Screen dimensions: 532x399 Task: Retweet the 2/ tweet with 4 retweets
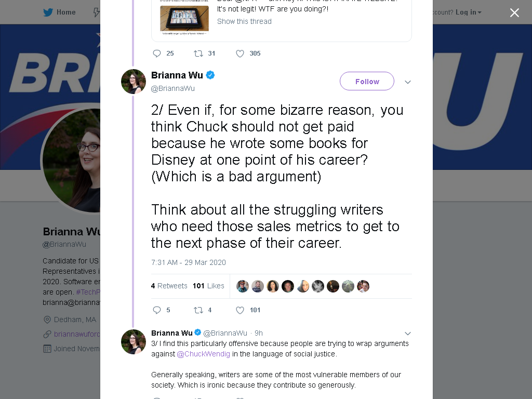click(x=198, y=310)
